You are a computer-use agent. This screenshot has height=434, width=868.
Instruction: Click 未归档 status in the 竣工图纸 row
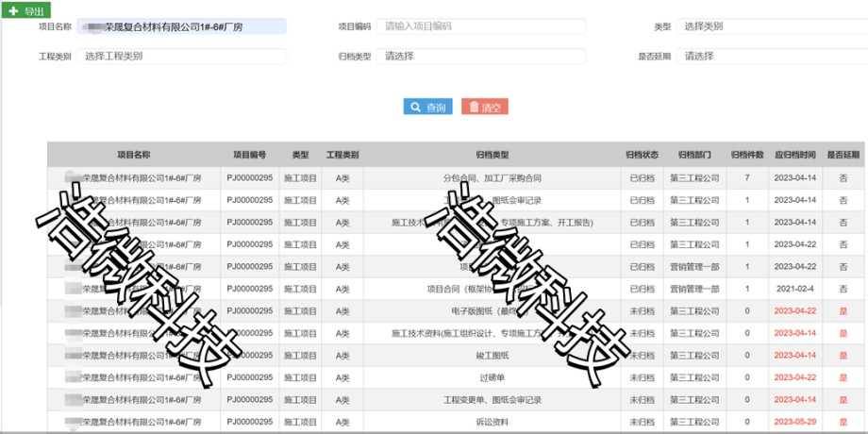[x=643, y=356]
